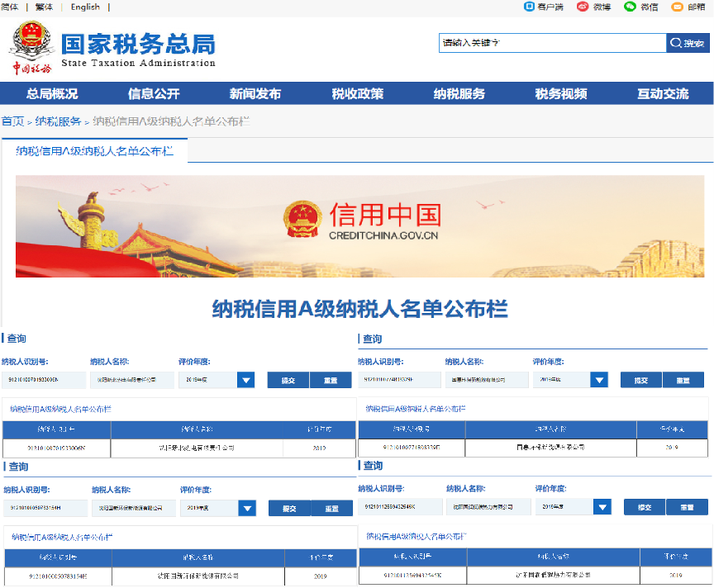
Task: Expand 评价年度 dropdown in bottom-left query panel
Action: pyautogui.click(x=247, y=508)
